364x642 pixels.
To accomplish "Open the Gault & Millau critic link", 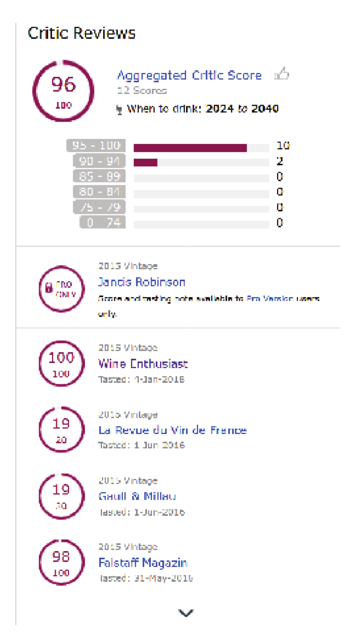I will (x=137, y=497).
